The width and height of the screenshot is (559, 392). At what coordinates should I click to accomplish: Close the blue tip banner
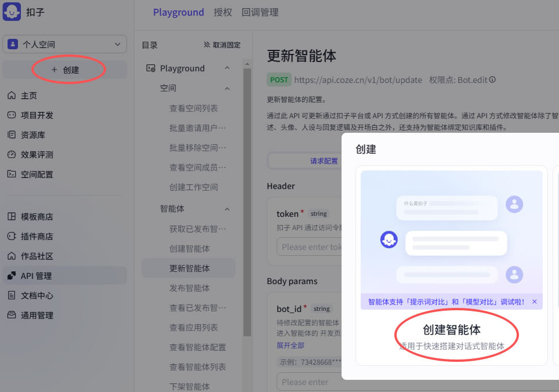534,302
